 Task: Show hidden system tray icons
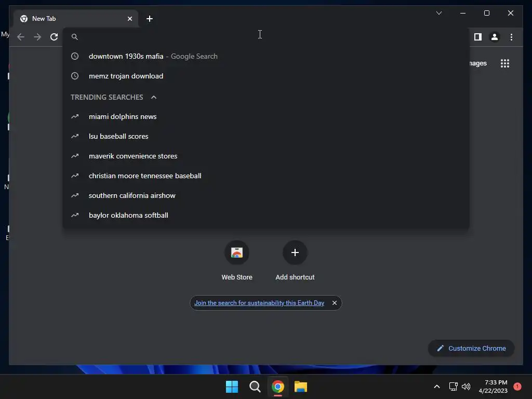[437, 387]
